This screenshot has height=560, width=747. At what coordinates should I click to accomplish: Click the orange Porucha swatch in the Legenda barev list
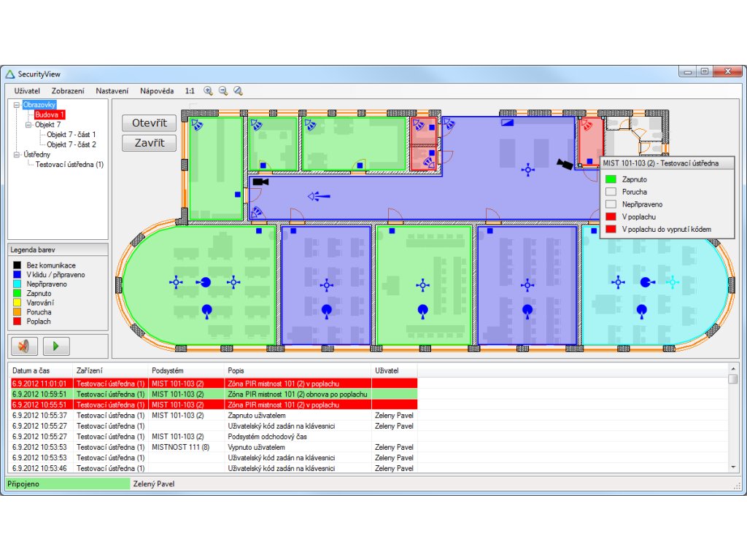point(18,312)
